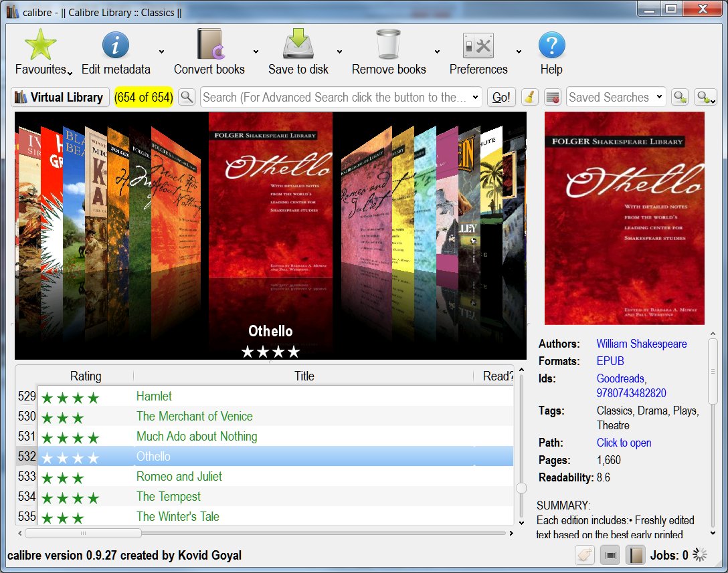Click the Convert books icon

[211, 45]
